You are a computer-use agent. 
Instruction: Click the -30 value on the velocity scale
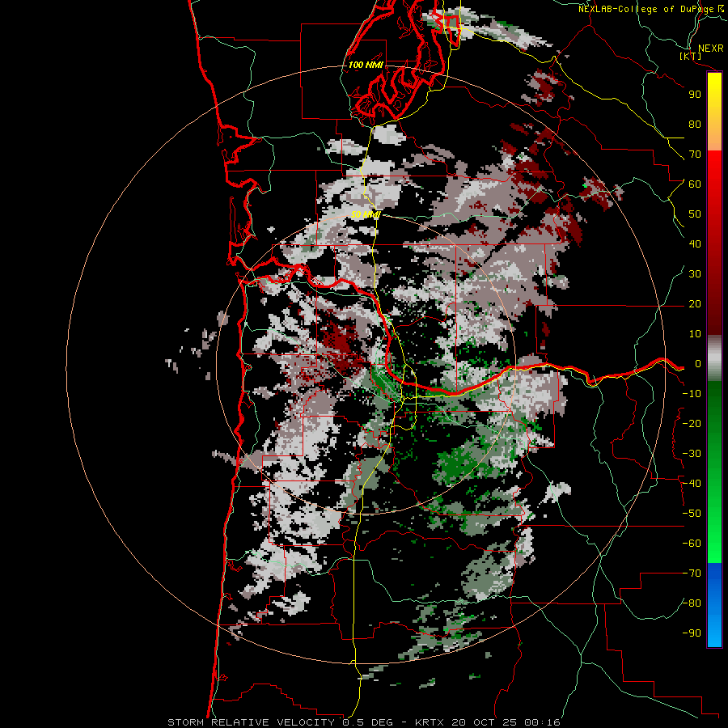tap(692, 454)
